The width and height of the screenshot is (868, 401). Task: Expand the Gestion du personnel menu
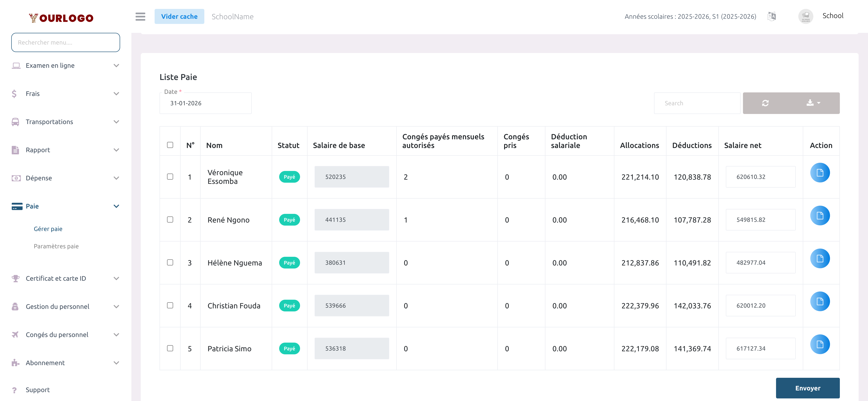(x=66, y=306)
